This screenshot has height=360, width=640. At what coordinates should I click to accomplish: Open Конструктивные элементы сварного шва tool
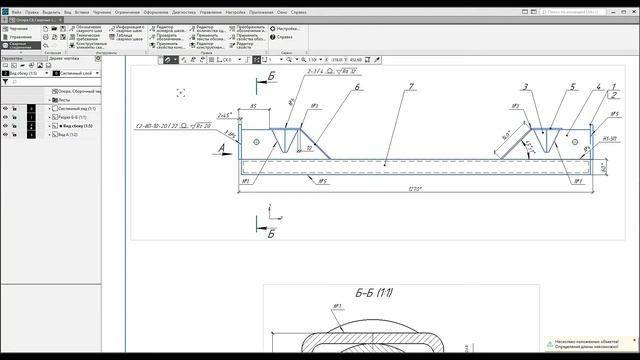coord(88,45)
